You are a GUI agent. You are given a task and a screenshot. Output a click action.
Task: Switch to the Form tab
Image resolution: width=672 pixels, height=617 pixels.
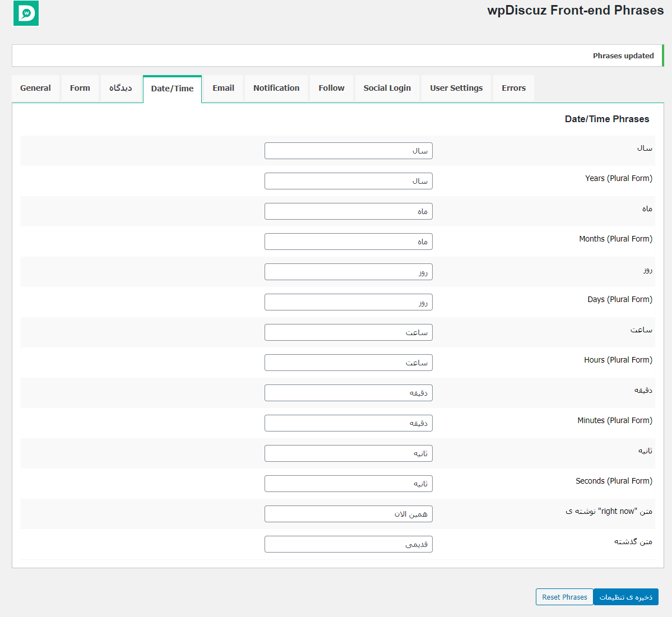tap(80, 89)
